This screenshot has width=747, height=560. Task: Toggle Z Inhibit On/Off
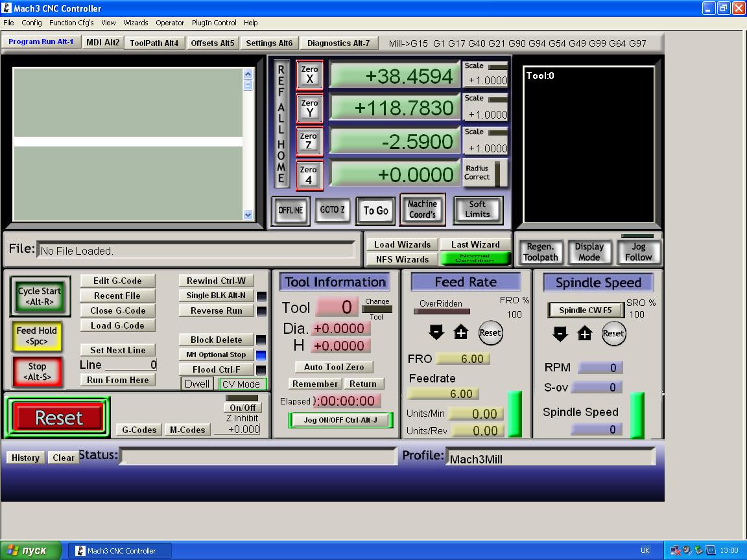(x=243, y=408)
